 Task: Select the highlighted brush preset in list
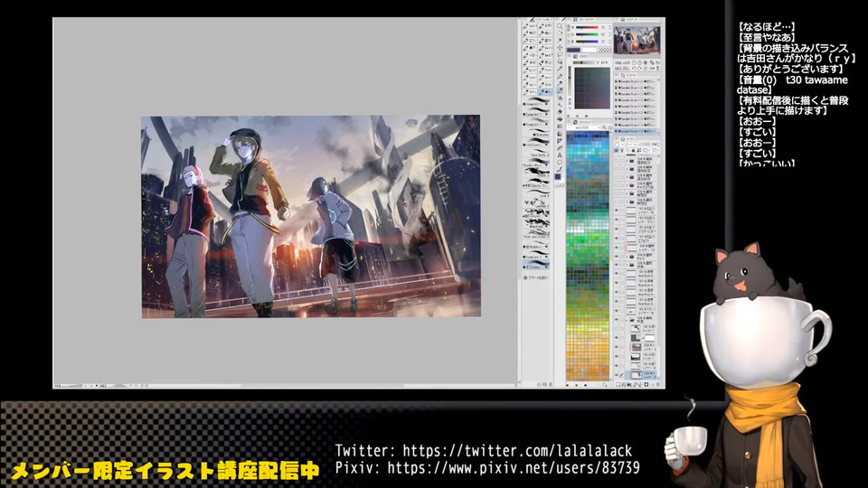pos(536,266)
